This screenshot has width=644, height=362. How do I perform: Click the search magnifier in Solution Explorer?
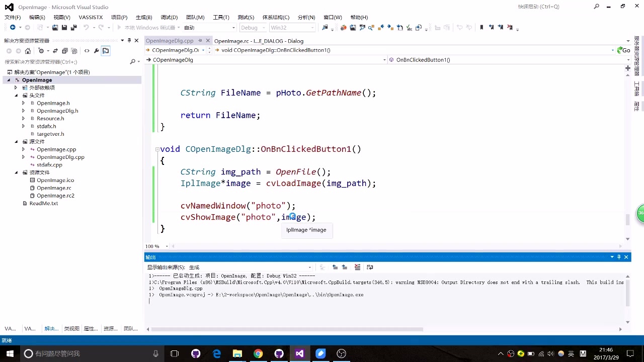(133, 61)
